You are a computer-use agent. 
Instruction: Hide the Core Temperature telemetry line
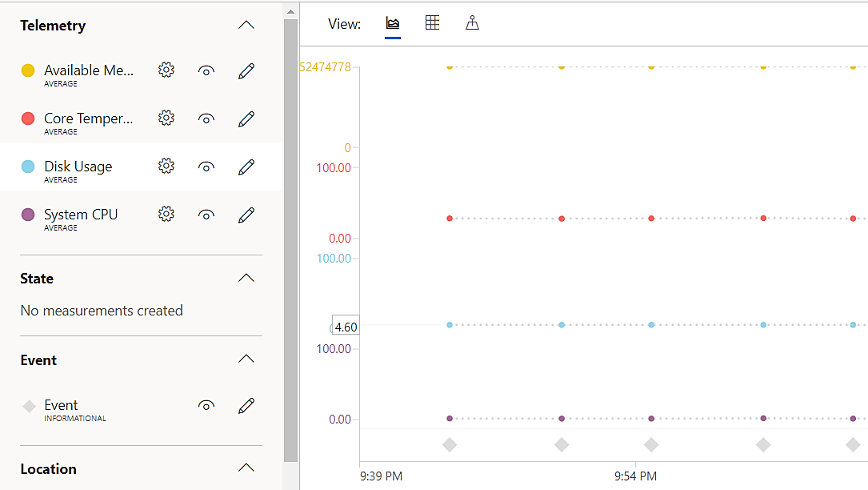coord(206,118)
